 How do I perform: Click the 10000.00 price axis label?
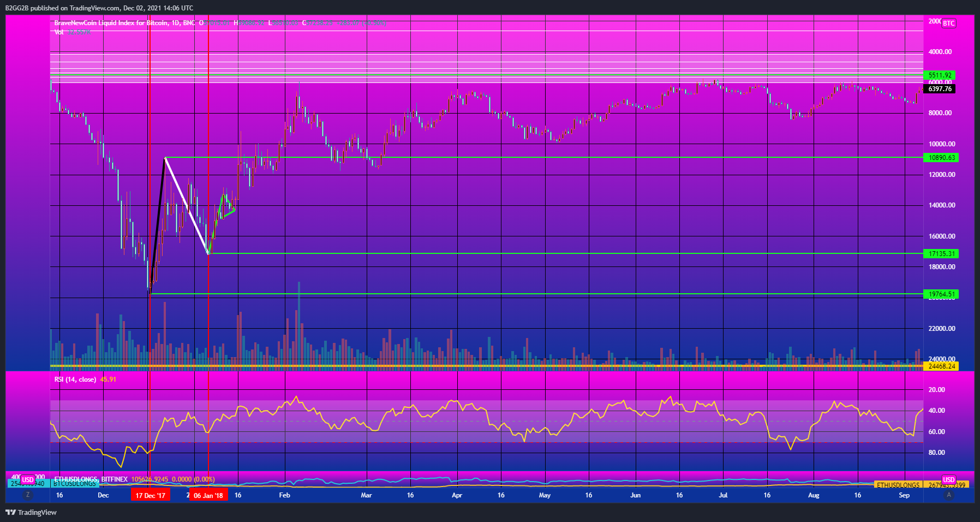pyautogui.click(x=942, y=144)
